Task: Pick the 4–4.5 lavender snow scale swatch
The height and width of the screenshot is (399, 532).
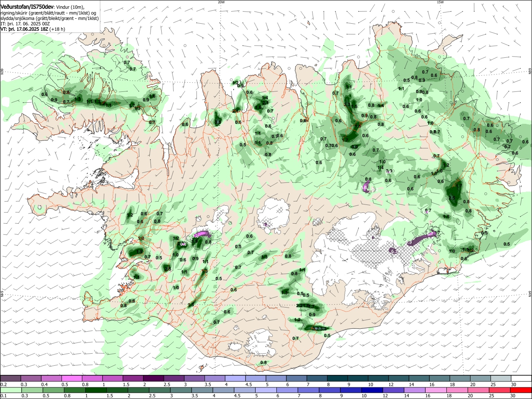Action: tap(235, 378)
